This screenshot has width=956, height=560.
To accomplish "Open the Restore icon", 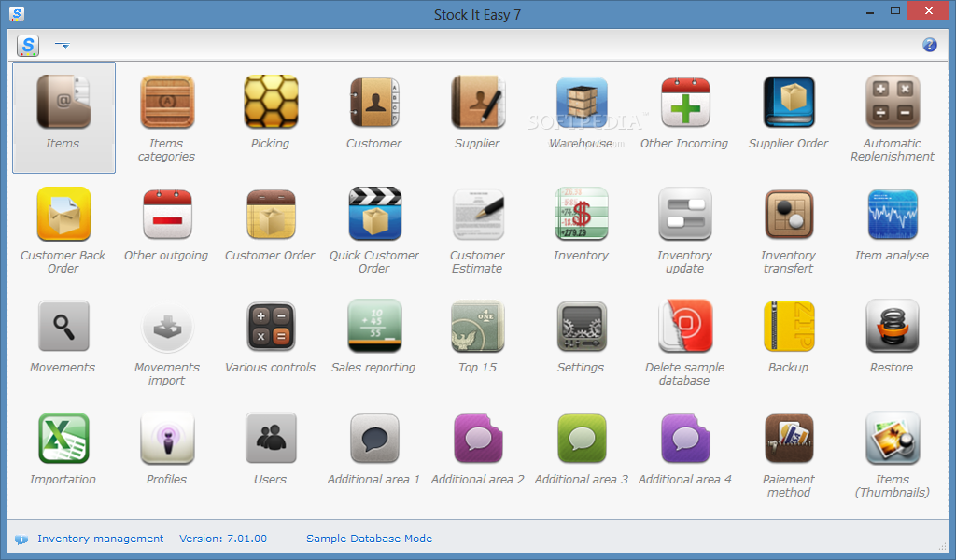I will 893,326.
